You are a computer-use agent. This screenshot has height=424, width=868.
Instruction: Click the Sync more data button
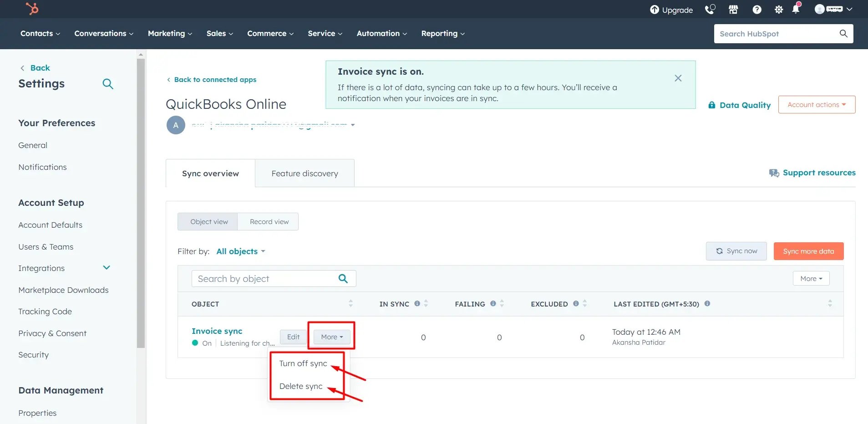tap(808, 251)
